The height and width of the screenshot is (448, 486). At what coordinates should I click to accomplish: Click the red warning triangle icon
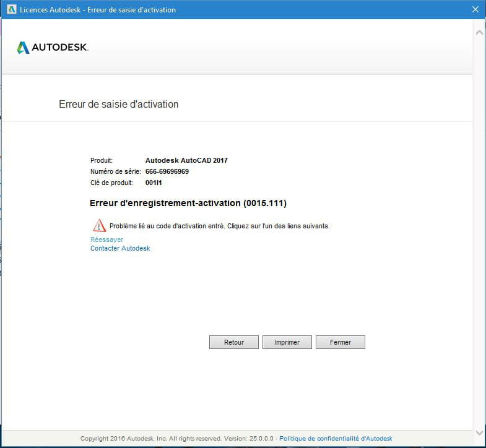click(100, 226)
